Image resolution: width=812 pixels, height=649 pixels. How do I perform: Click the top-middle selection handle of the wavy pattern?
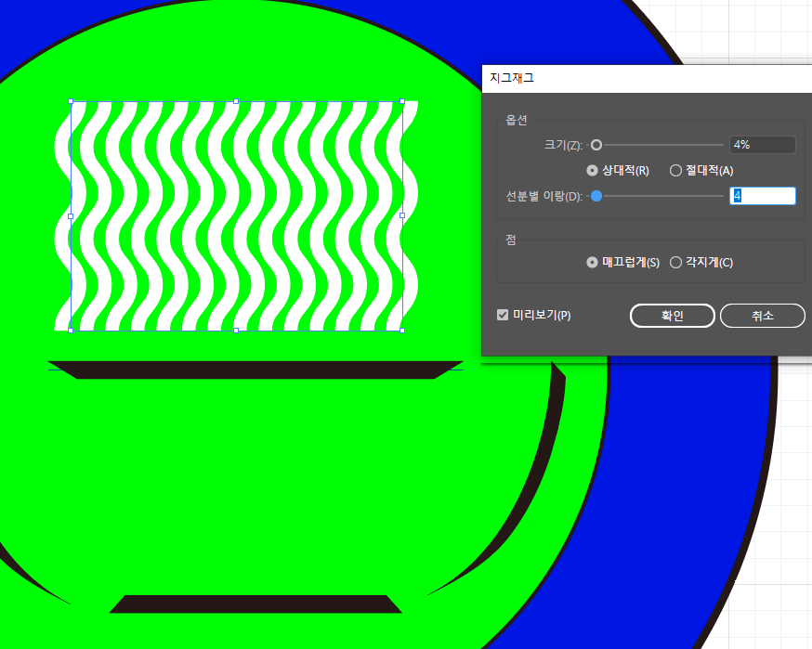[x=236, y=101]
